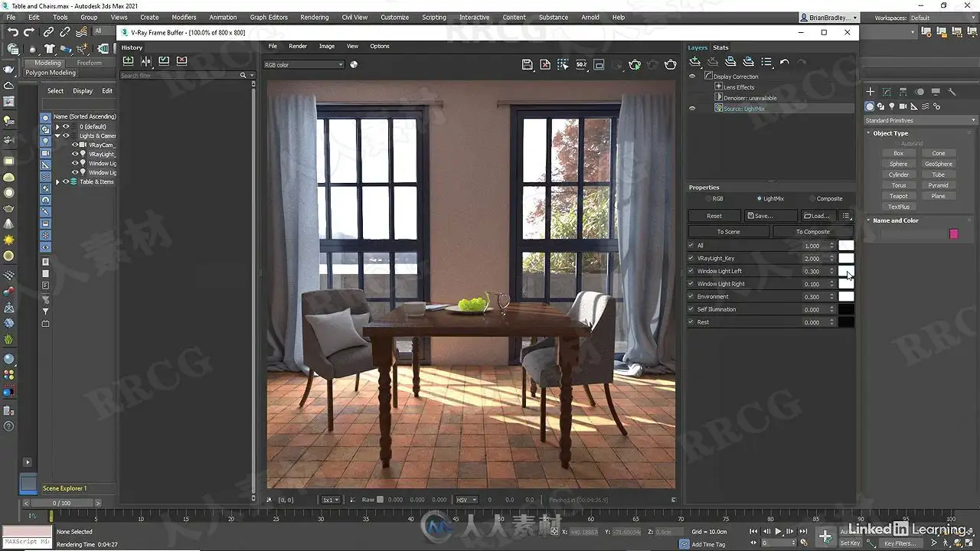Click the To Scene button
This screenshot has width=980, height=551.
[x=729, y=232]
